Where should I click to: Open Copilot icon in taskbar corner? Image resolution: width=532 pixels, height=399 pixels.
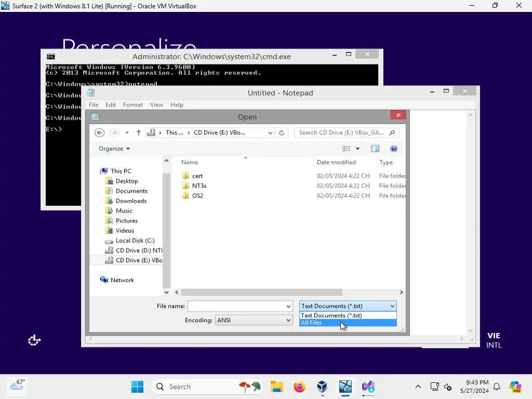click(x=515, y=387)
